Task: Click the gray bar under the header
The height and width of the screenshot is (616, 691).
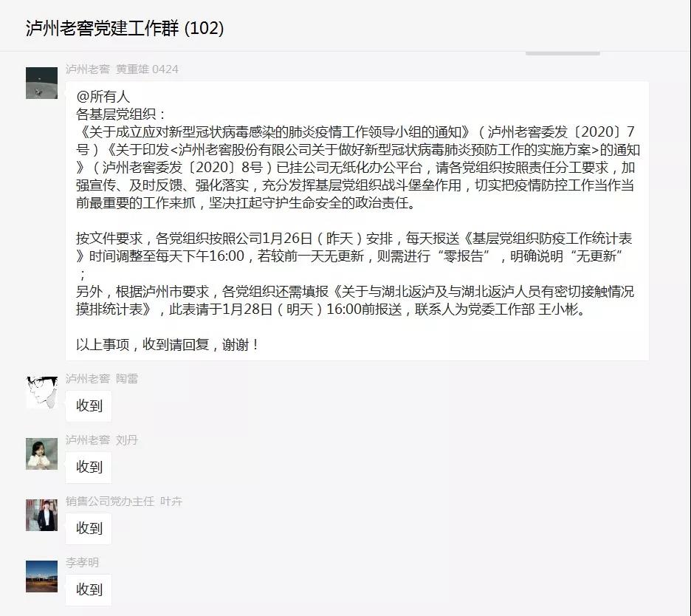Action: (x=563, y=53)
